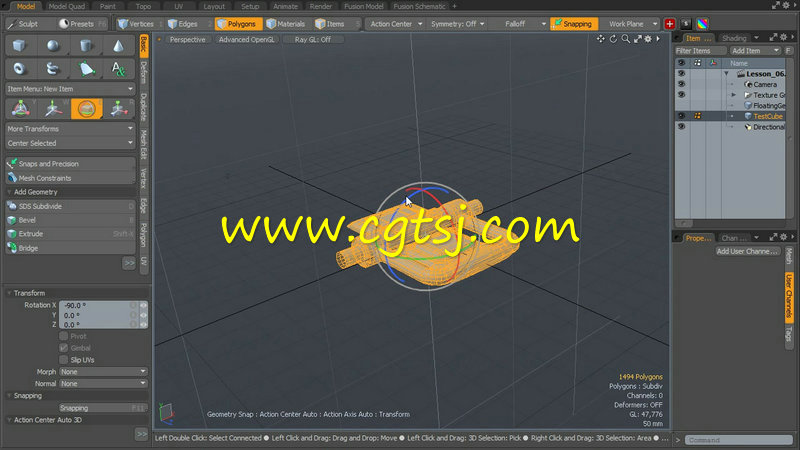The image size is (800, 450).
Task: Select the Extrude tool
Action: pos(70,234)
